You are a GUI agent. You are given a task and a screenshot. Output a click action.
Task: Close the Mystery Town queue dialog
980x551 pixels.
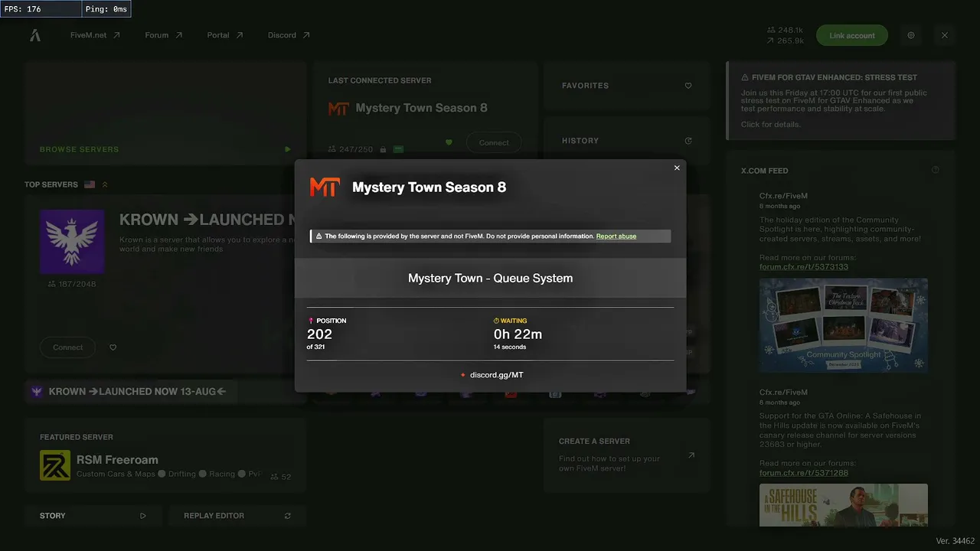[677, 168]
